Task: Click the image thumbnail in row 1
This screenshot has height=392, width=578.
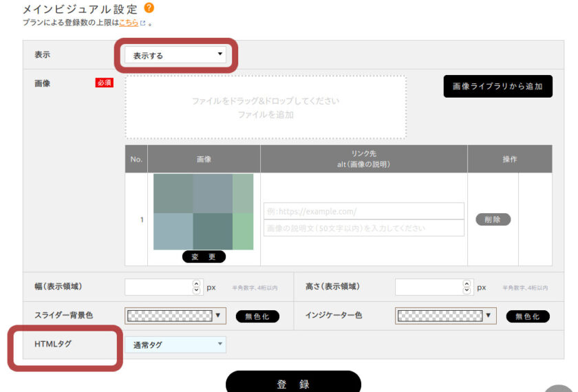Action: [203, 211]
